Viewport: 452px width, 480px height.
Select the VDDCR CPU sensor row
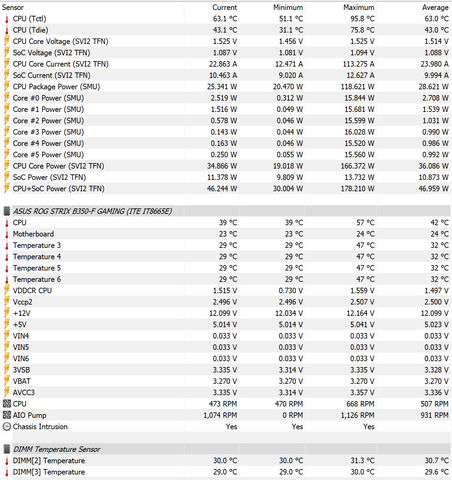tap(226, 291)
